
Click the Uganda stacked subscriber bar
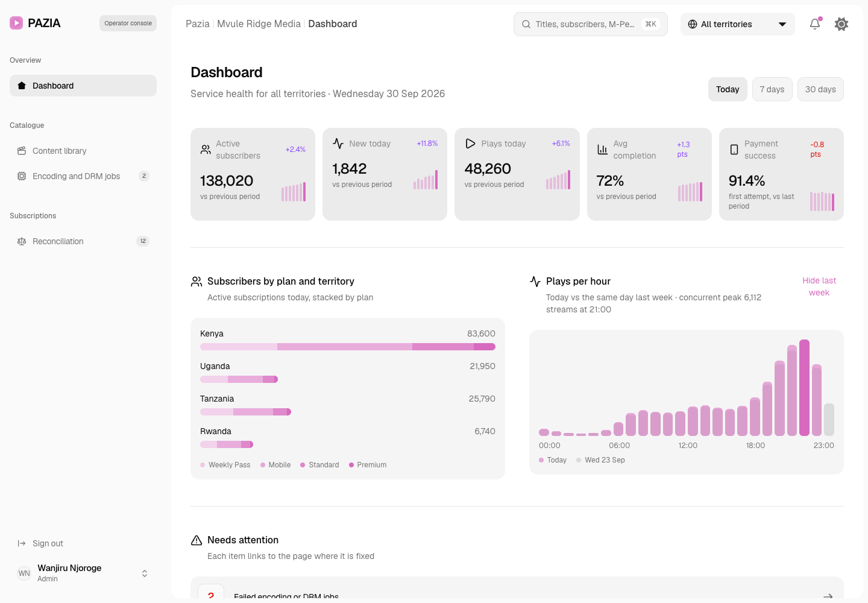tap(239, 379)
